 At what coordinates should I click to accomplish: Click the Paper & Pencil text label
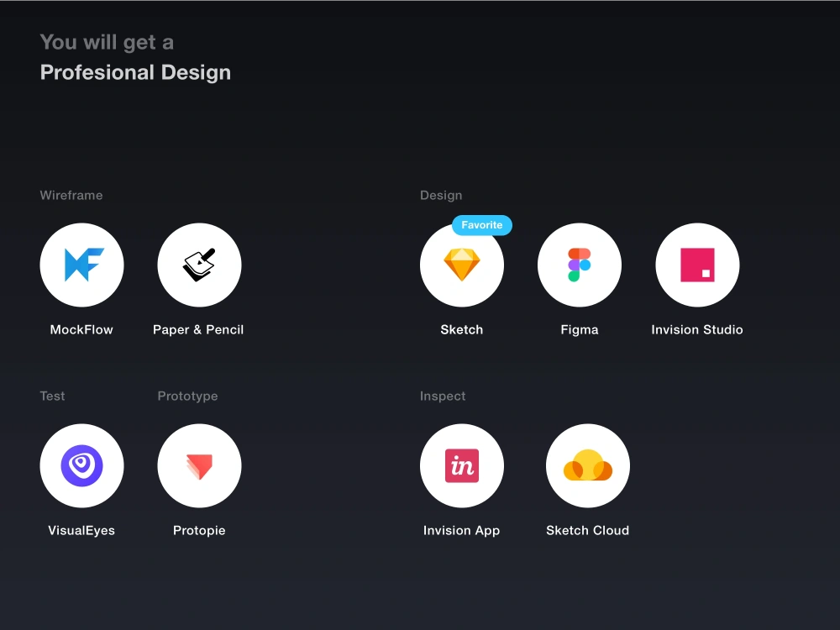(198, 329)
